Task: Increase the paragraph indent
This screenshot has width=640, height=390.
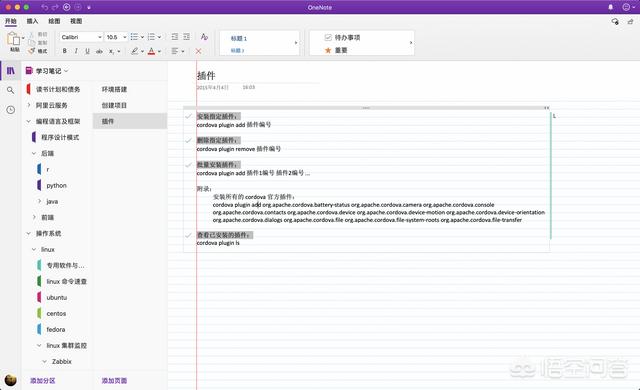Action: pyautogui.click(x=187, y=37)
